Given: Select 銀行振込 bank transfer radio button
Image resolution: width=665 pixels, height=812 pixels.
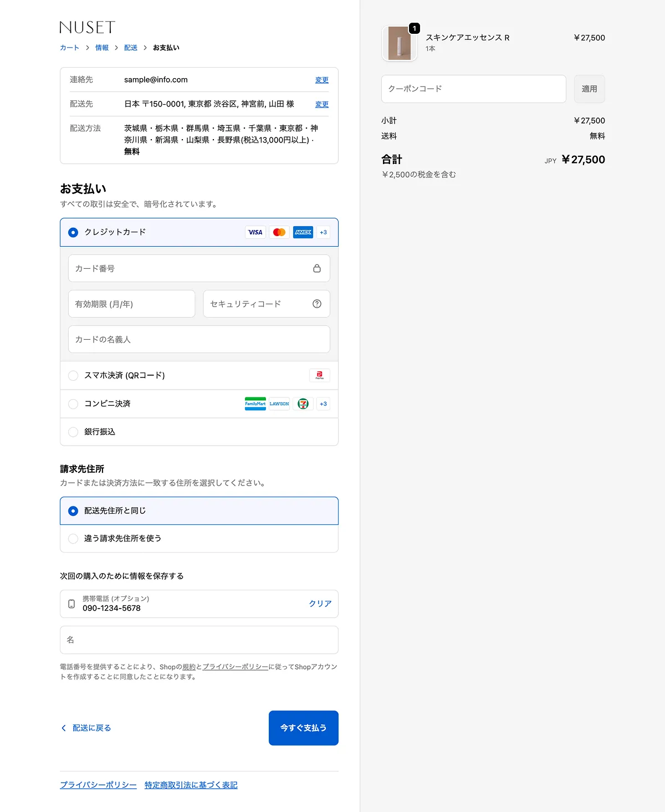Looking at the screenshot, I should 73,432.
